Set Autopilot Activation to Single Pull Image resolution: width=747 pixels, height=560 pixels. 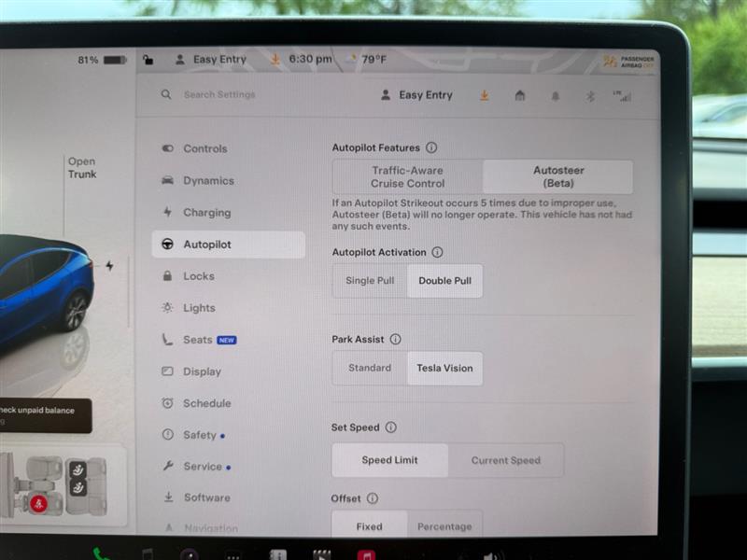(x=370, y=281)
